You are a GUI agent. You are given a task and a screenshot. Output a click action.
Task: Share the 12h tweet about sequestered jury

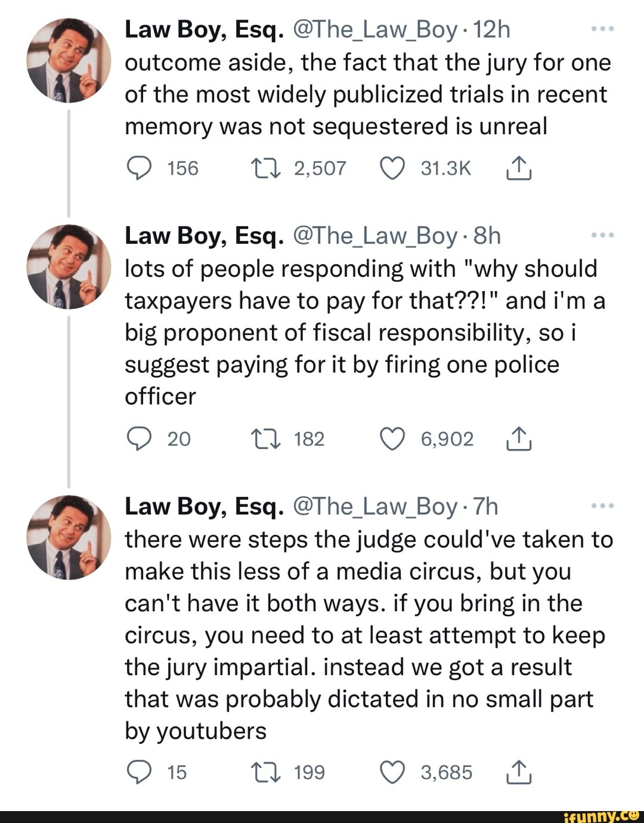[x=518, y=169]
